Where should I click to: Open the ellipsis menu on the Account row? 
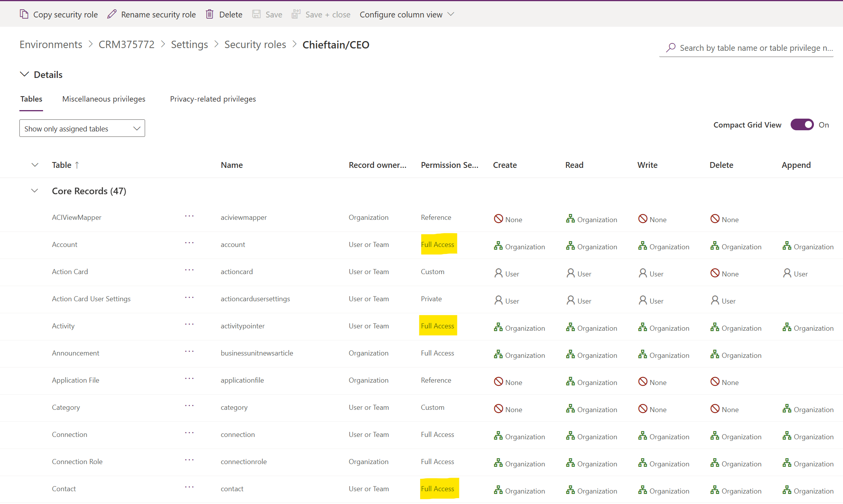point(189,243)
